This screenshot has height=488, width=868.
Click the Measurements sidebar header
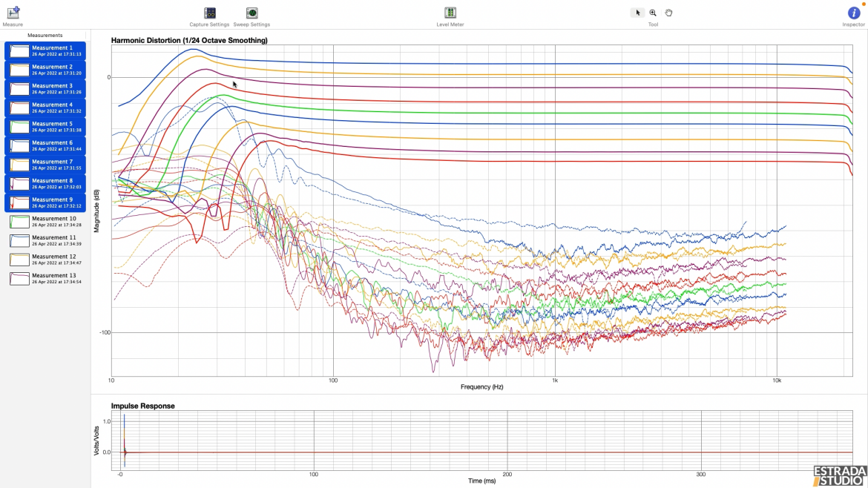tap(45, 36)
